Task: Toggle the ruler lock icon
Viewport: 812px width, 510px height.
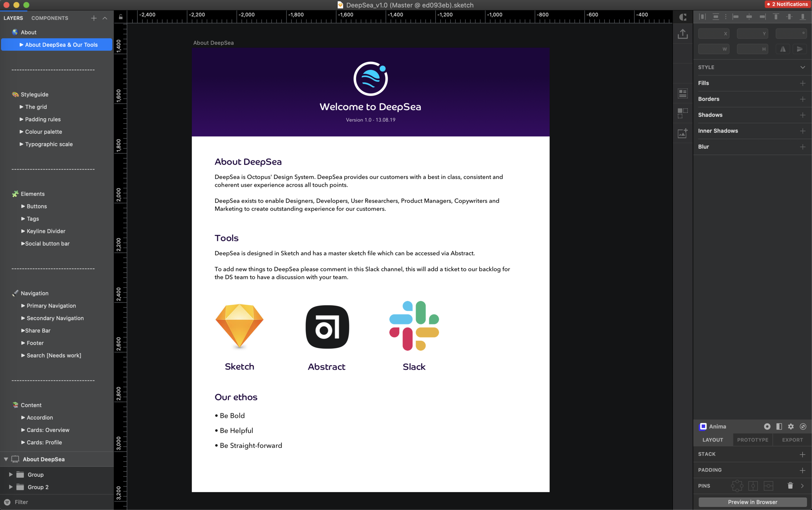Action: click(121, 17)
